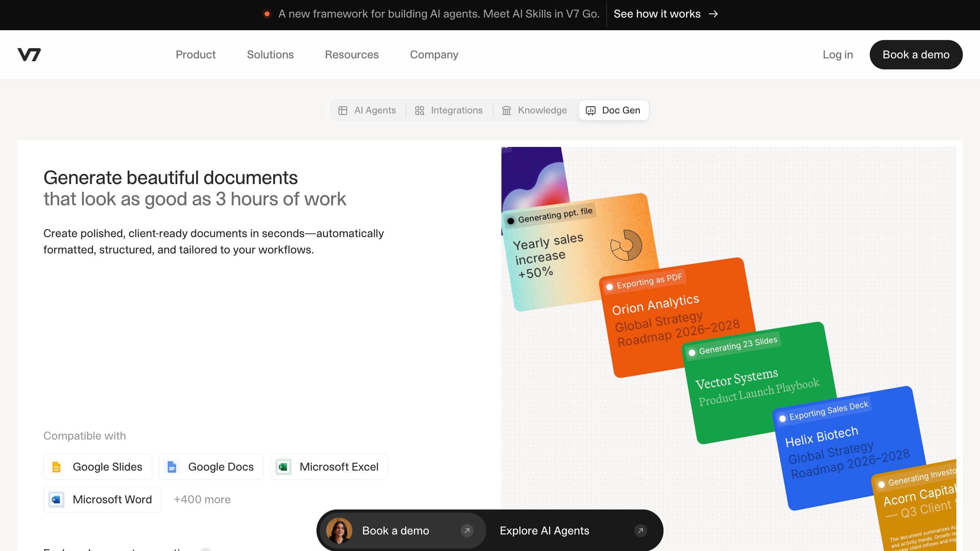Click the Doc Gen presentation icon

click(590, 111)
